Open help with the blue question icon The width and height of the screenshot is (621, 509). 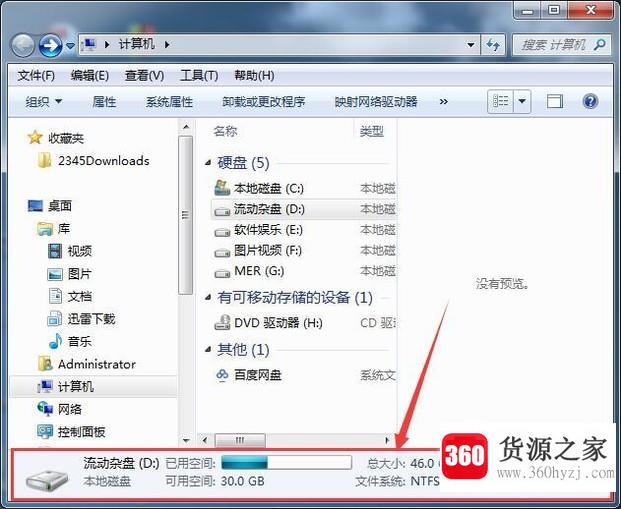tap(590, 101)
